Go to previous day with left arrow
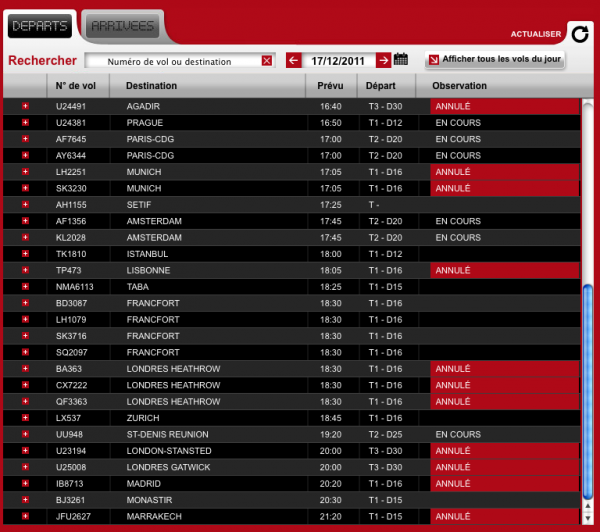 [x=294, y=60]
